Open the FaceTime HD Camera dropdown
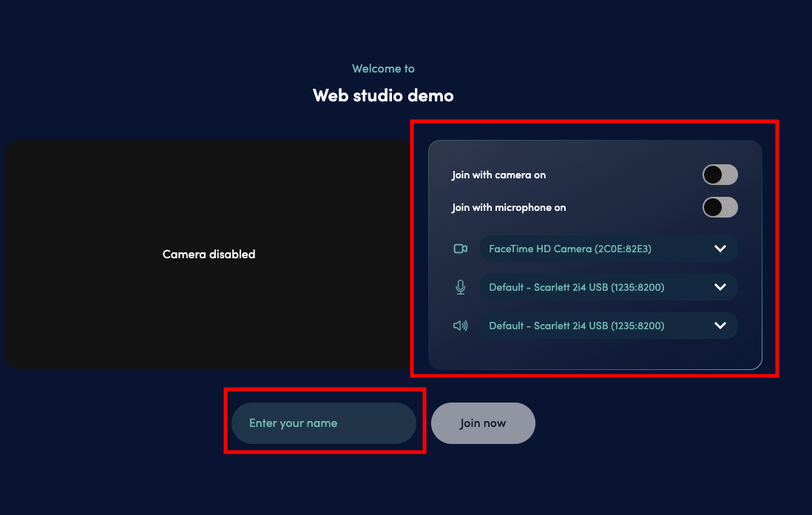The height and width of the screenshot is (515, 812). [x=609, y=249]
